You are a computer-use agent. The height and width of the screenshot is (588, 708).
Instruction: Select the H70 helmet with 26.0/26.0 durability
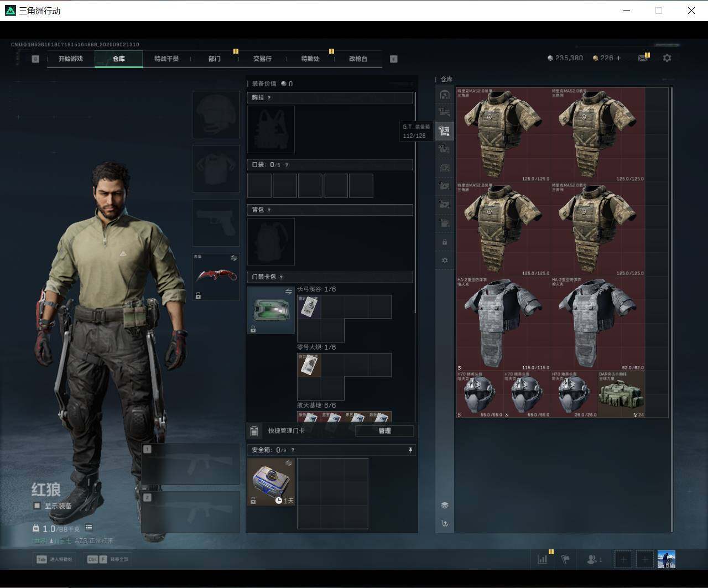pyautogui.click(x=574, y=394)
